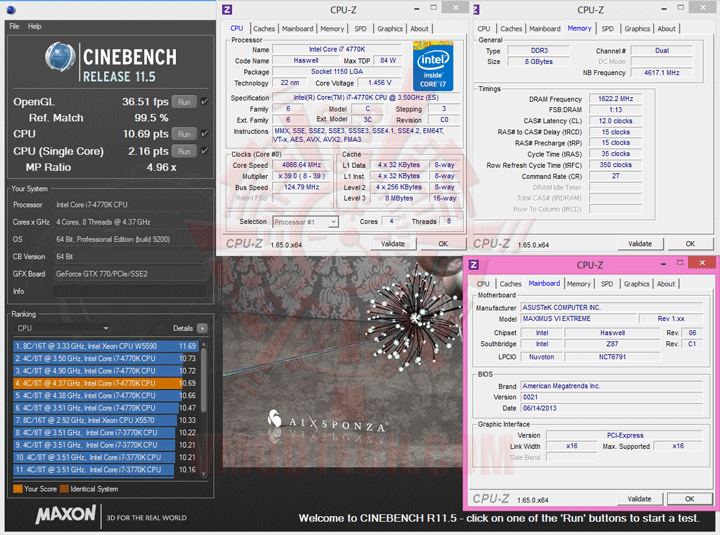Switch to Graphics tab in the processor CPU-Z window

[x=390, y=28]
